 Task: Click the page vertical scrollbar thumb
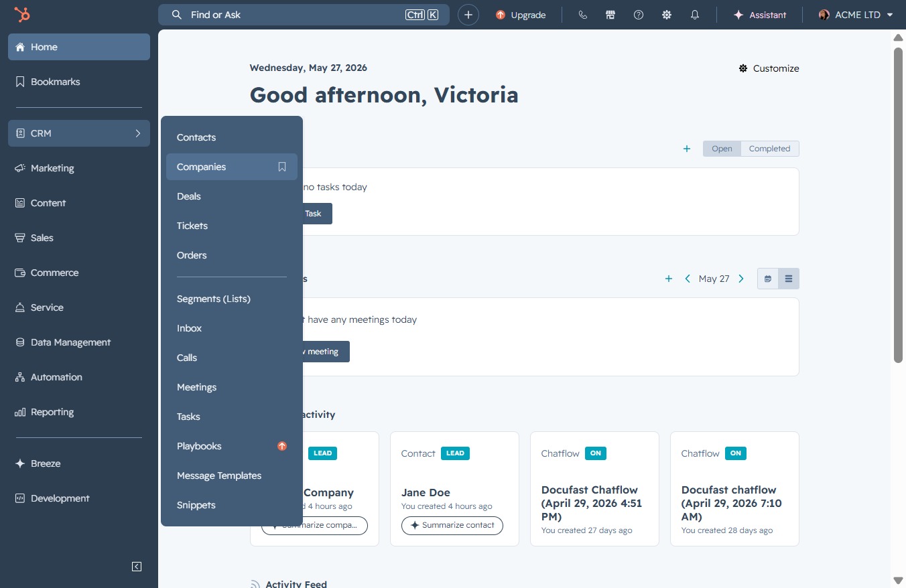click(899, 205)
